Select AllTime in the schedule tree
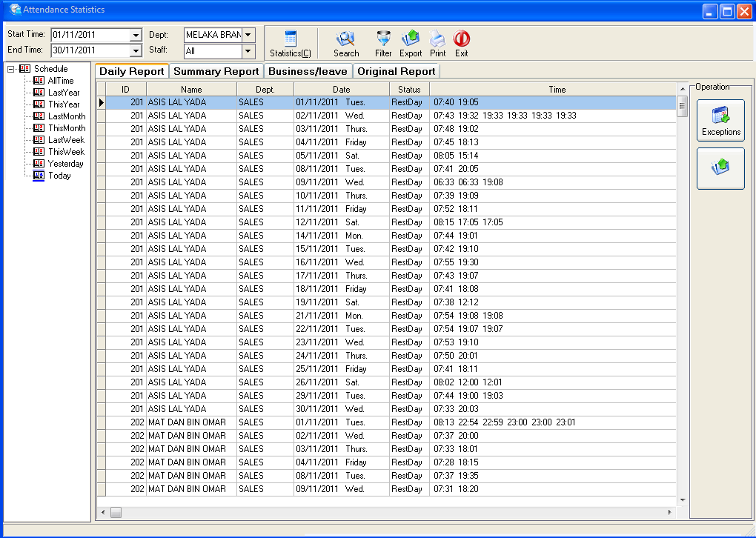 coord(61,81)
